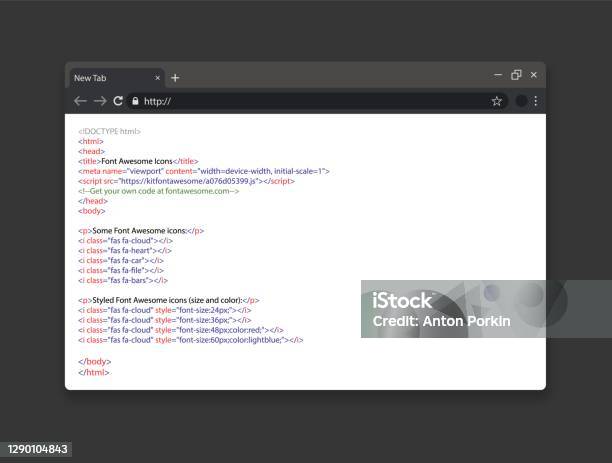Reload the page with refresh icon
The image size is (612, 463).
tap(118, 101)
